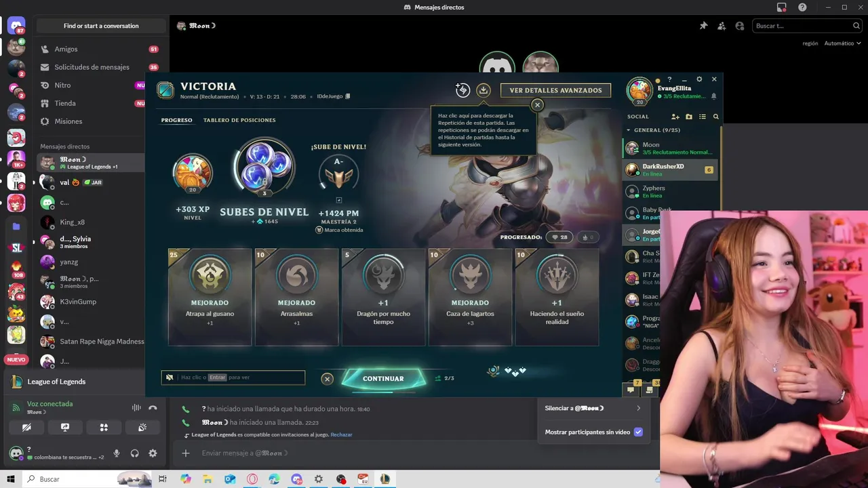This screenshot has height=488, width=868.
Task: Open the League chat bubble with 7 badge
Action: point(631,389)
